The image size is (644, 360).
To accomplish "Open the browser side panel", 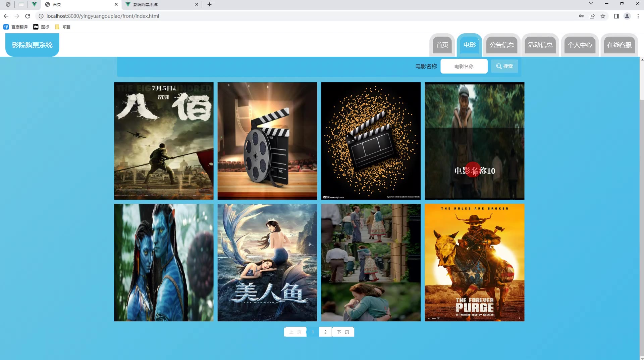I will (x=616, y=16).
